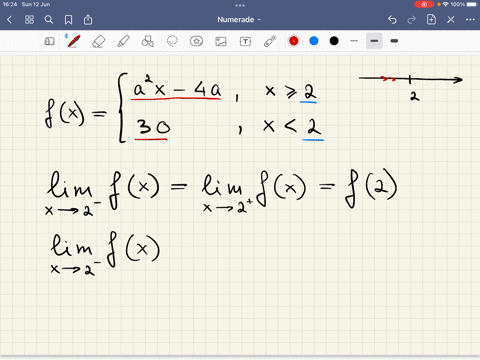Select the Eraser tool
This screenshot has width=480, height=360.
98,41
